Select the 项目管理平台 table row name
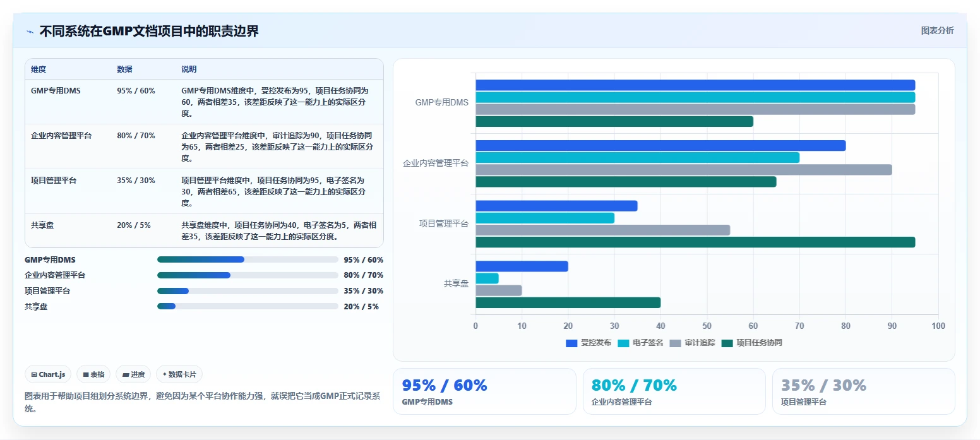 [54, 181]
